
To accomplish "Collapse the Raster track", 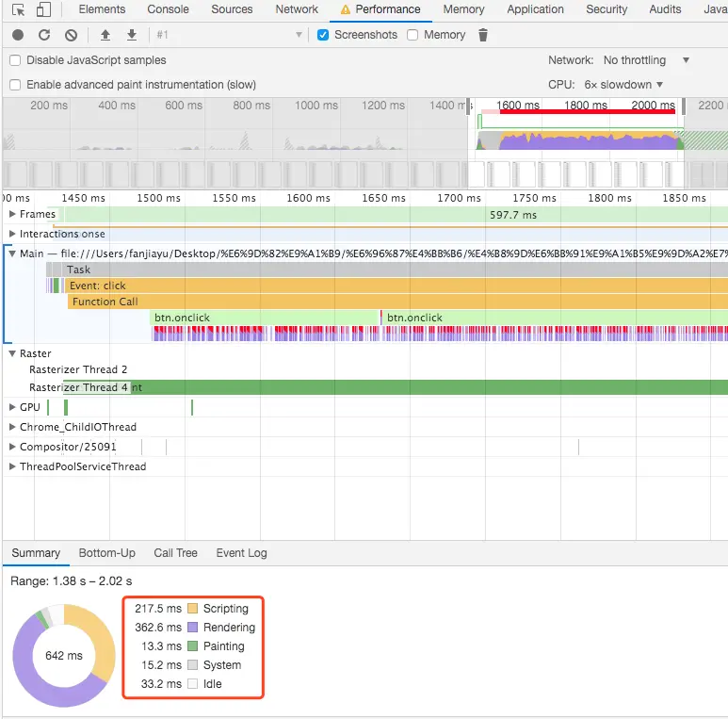I will click(x=12, y=353).
